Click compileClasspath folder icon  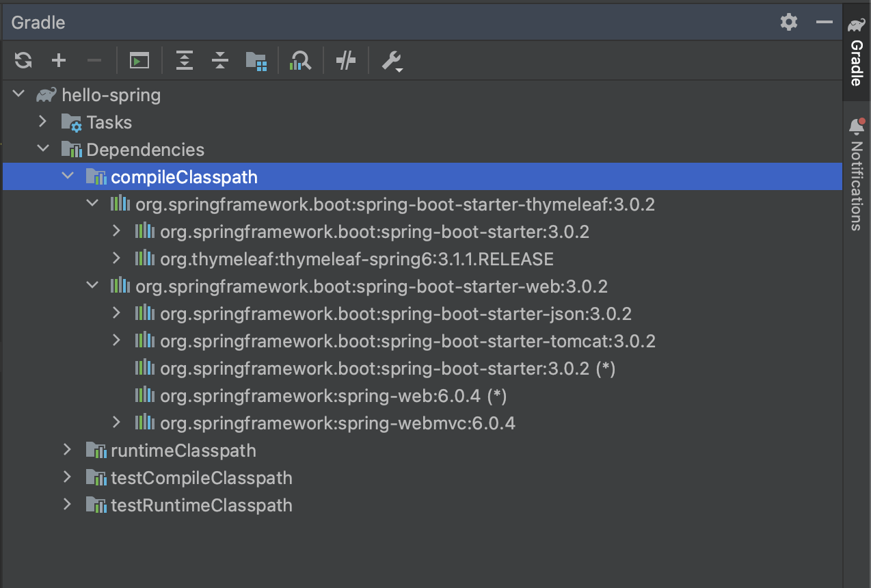point(96,177)
